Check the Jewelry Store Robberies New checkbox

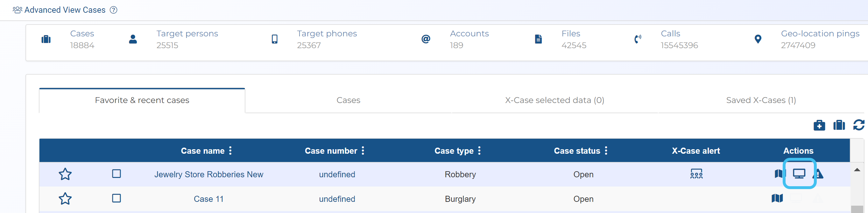[116, 174]
